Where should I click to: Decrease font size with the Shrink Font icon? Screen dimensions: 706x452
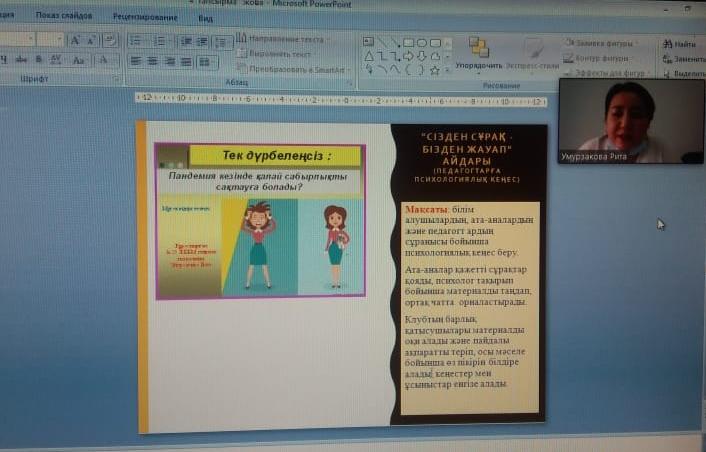(91, 41)
